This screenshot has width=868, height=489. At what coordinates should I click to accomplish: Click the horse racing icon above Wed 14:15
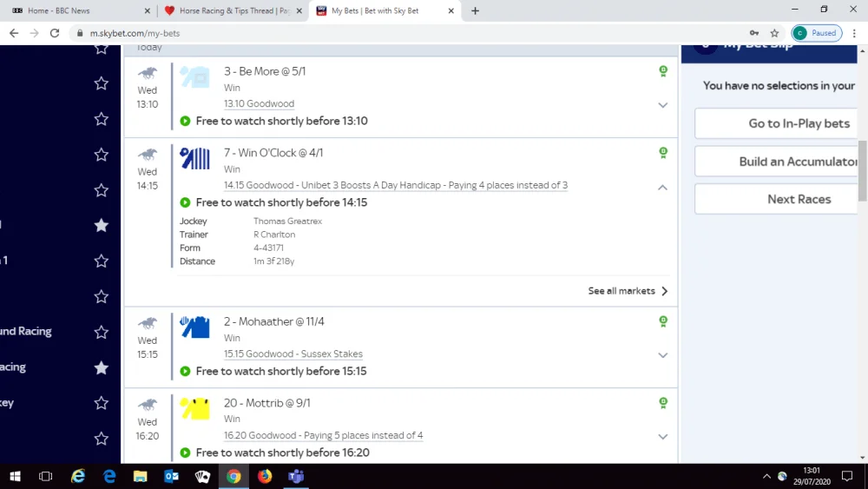(148, 155)
